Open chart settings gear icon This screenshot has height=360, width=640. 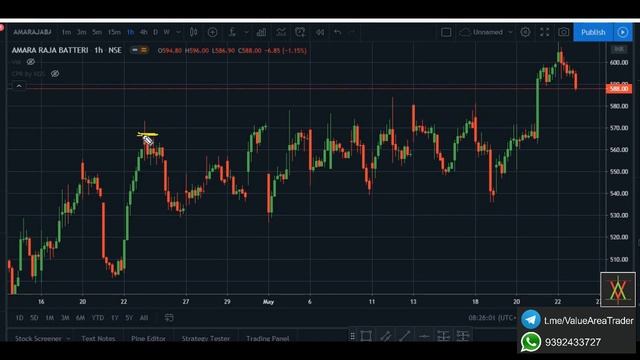click(525, 32)
